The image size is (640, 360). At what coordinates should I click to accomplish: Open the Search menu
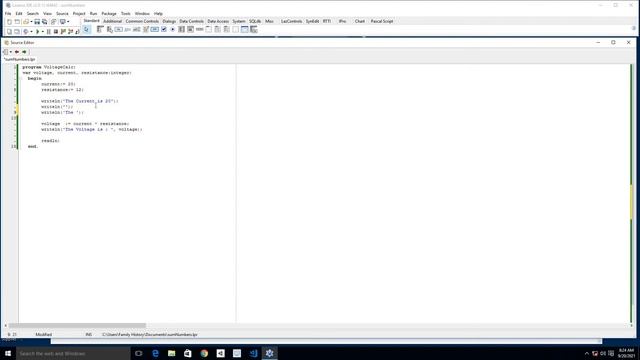click(x=33, y=13)
